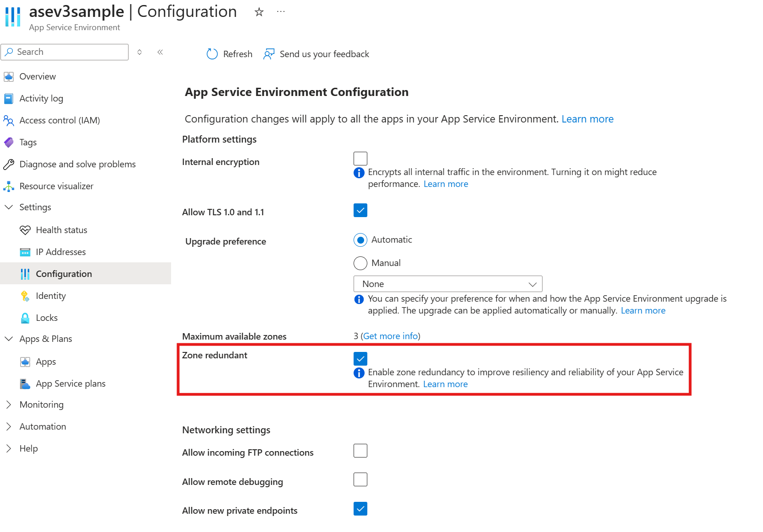Viewport: 763px width, 532px height.
Task: Open the Overview page icon
Action: click(x=8, y=76)
